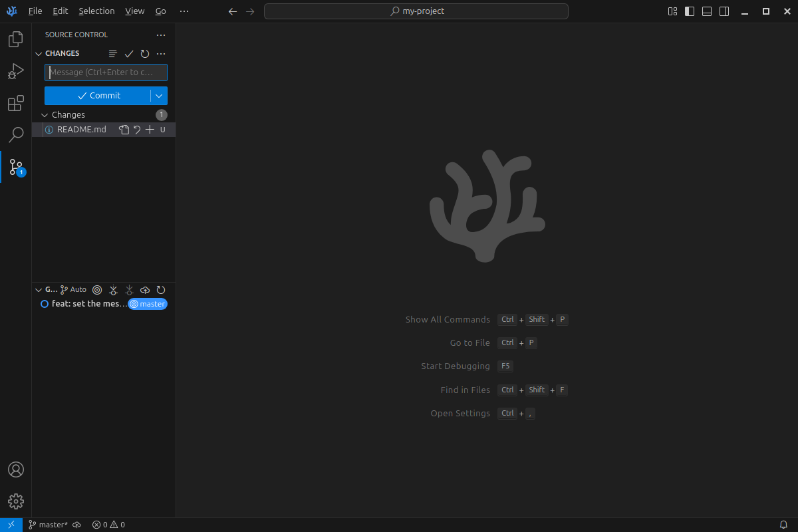Stage the README.md file changes
This screenshot has height=532, width=798.
[150, 130]
